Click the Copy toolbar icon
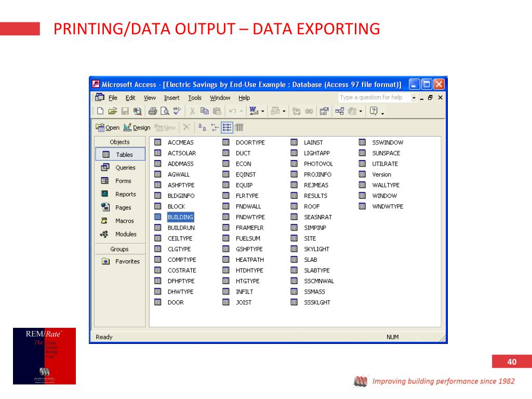 tap(205, 111)
